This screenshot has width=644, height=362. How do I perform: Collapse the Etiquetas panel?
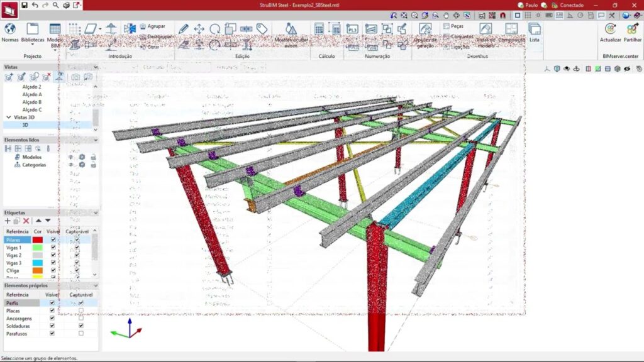(x=96, y=212)
